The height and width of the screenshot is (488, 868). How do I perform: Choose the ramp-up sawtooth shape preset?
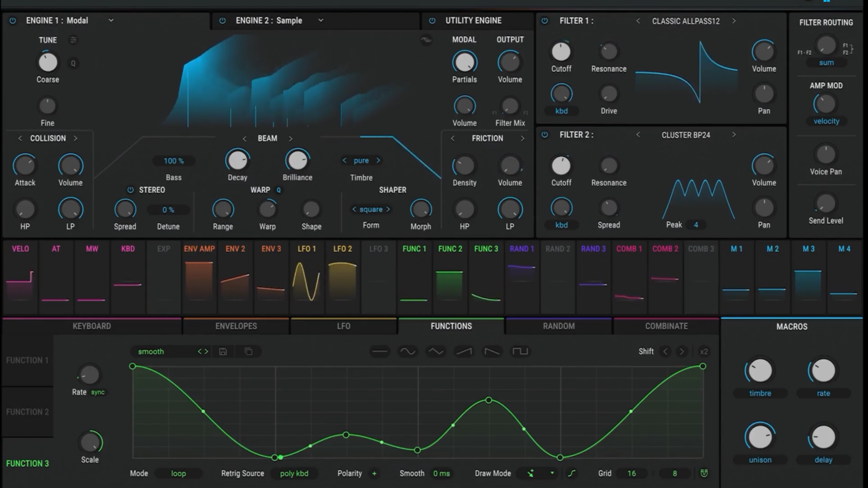click(464, 351)
